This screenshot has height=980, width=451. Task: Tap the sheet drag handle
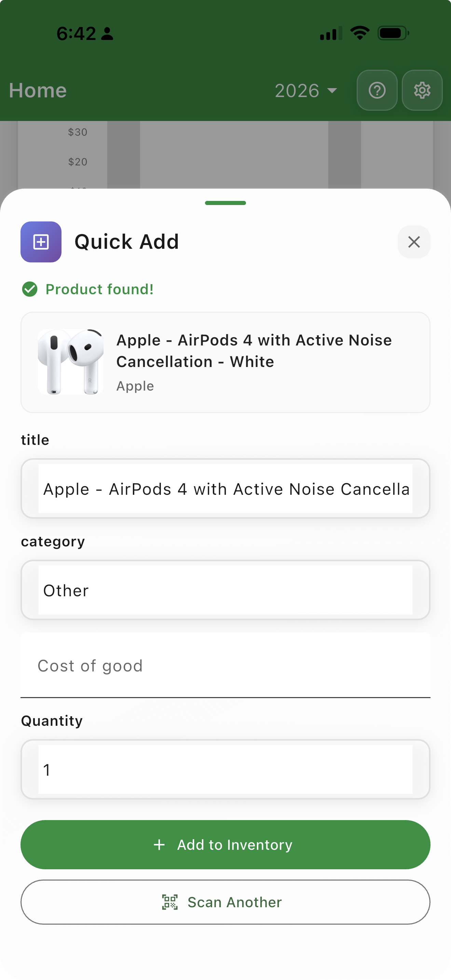[225, 203]
